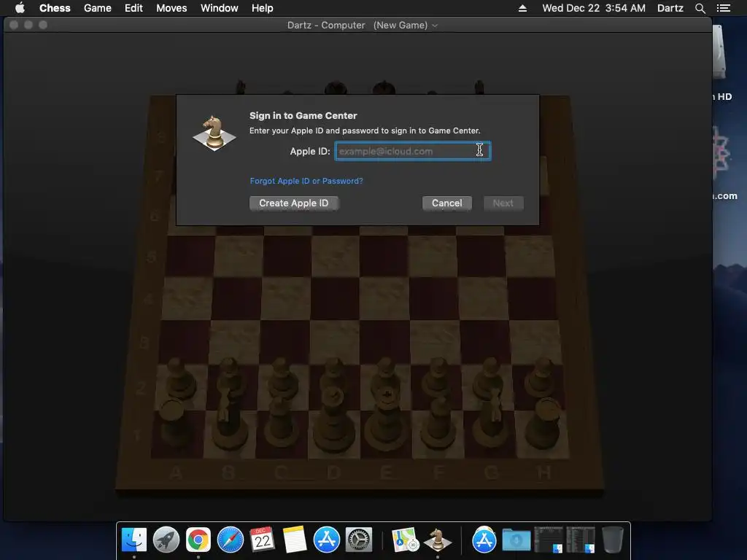Open the Help menu

pos(262,8)
